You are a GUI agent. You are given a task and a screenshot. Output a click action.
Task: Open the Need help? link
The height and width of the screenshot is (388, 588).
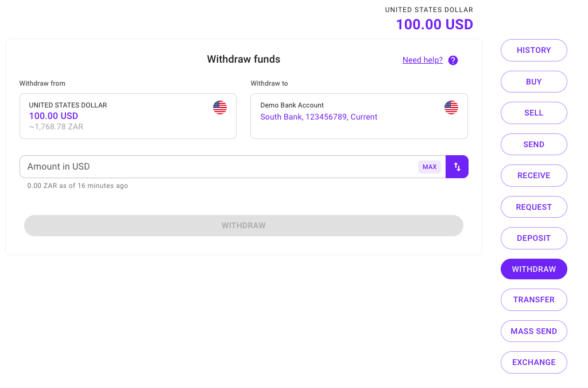(423, 60)
